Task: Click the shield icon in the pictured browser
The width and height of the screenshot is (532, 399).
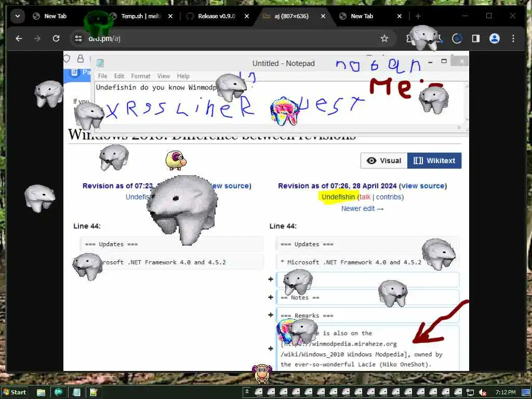Action: pyautogui.click(x=67, y=58)
